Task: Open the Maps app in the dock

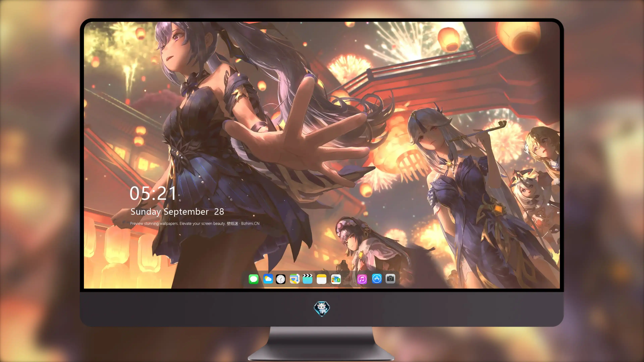Action: coord(294,279)
